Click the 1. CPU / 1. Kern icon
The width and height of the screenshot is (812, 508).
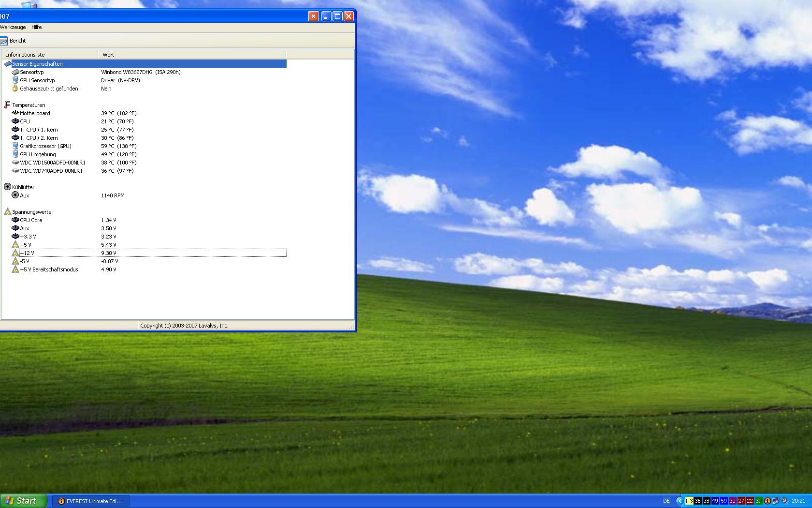click(x=15, y=130)
